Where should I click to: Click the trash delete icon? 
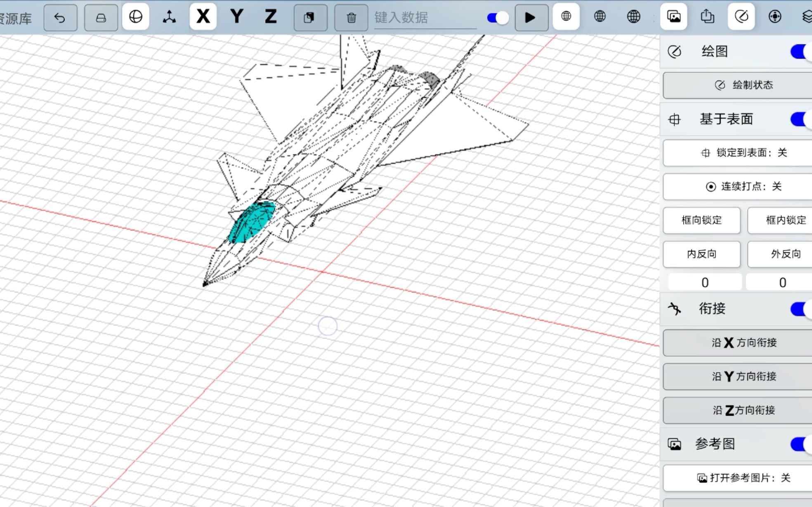351,18
